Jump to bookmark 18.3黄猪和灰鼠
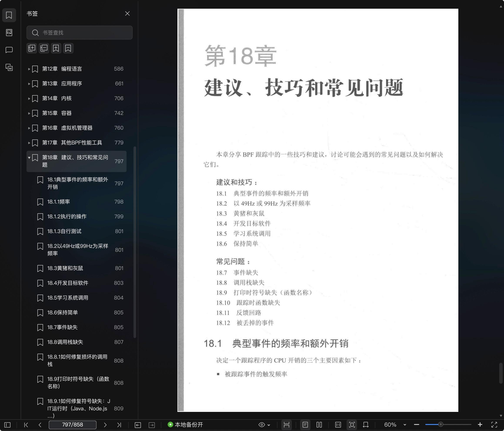This screenshot has height=431, width=504. click(x=76, y=268)
